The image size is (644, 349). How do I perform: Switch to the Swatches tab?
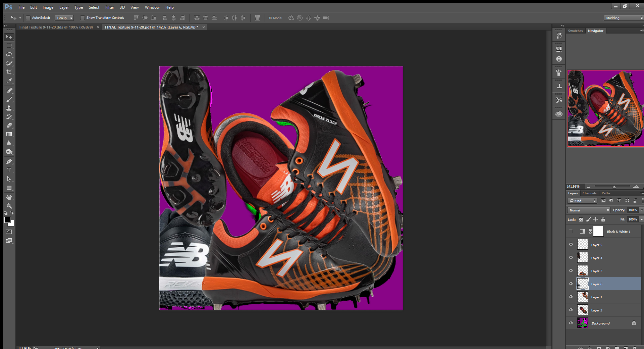point(575,31)
